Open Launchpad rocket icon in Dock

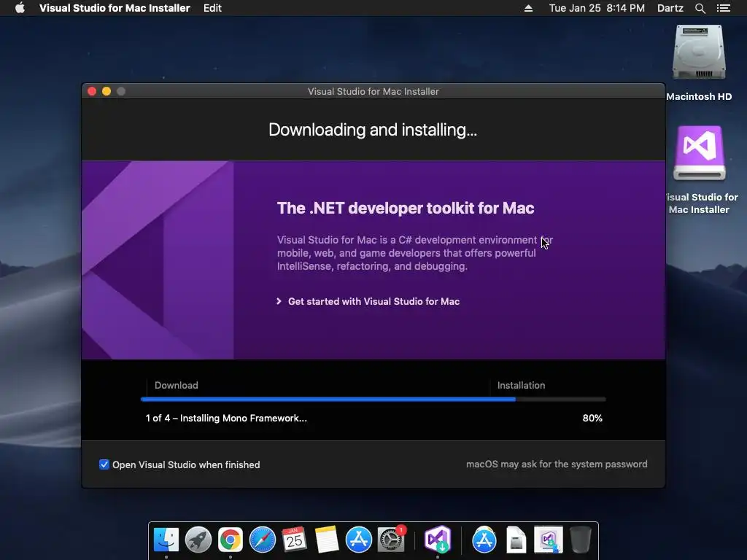click(198, 540)
